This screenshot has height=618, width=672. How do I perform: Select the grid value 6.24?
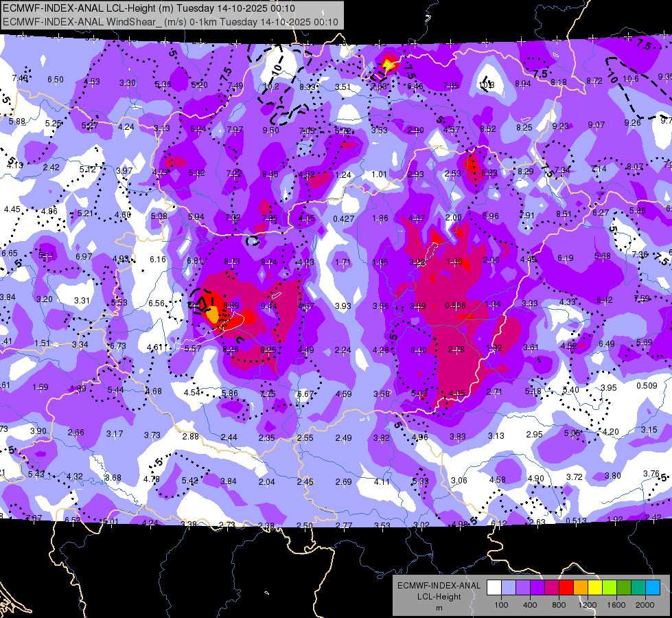[198, 128]
